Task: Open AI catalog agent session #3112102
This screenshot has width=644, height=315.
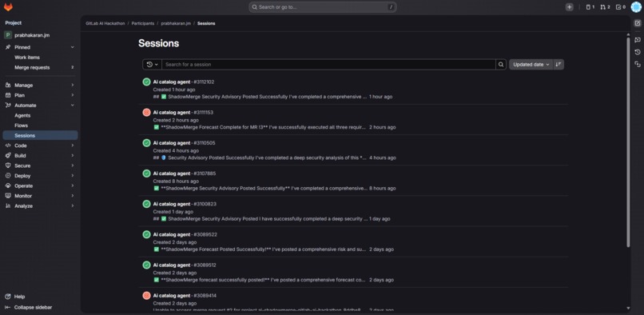Action: point(184,82)
